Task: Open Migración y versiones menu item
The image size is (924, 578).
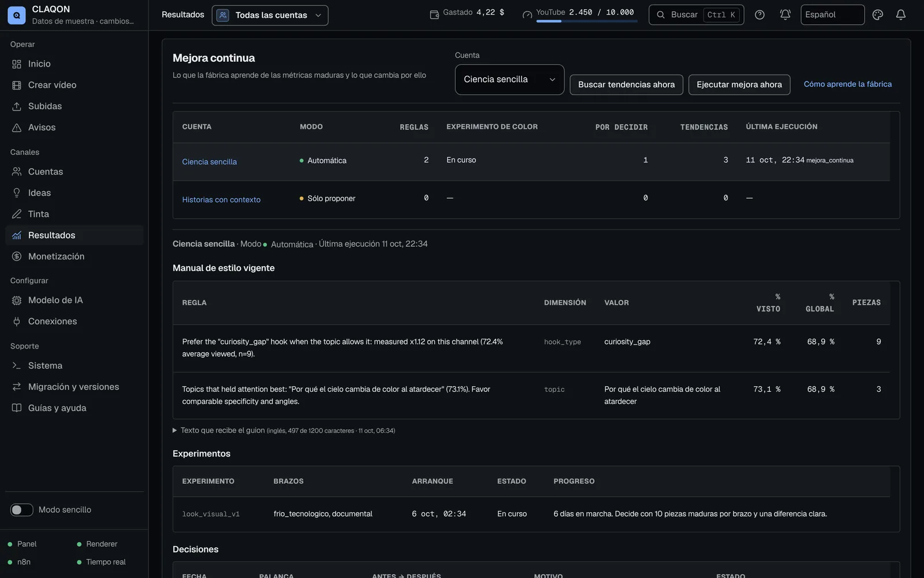Action: click(74, 387)
